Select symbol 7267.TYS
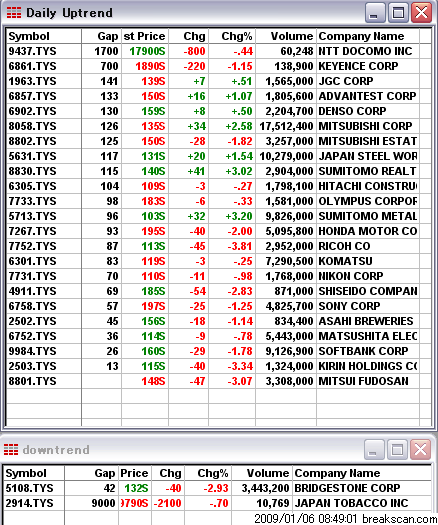The image size is (438, 525). tap(32, 231)
